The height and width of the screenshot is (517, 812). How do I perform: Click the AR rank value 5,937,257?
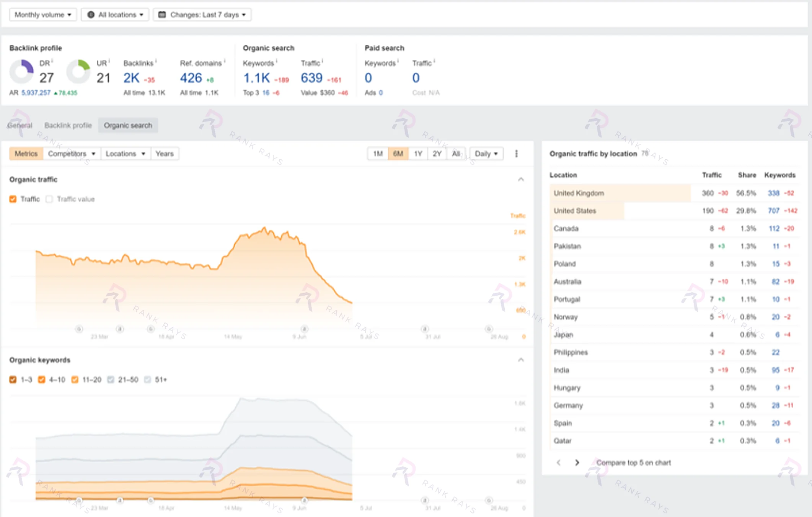coord(36,93)
